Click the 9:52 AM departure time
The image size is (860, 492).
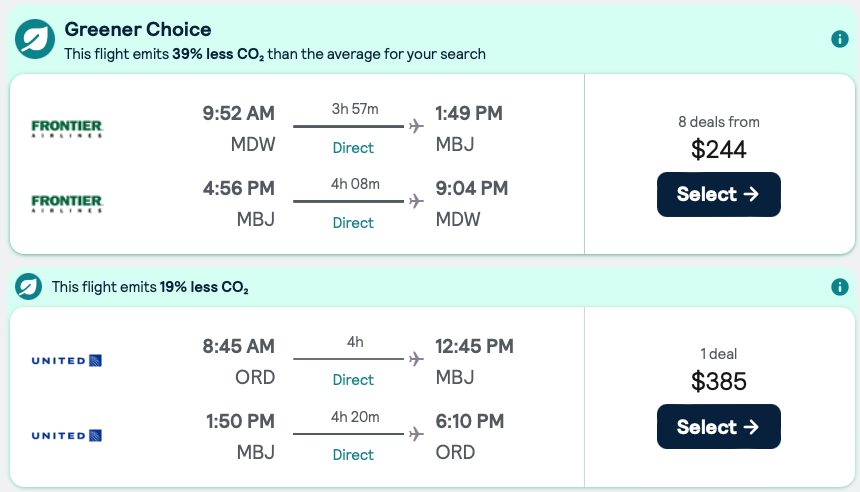click(x=238, y=114)
